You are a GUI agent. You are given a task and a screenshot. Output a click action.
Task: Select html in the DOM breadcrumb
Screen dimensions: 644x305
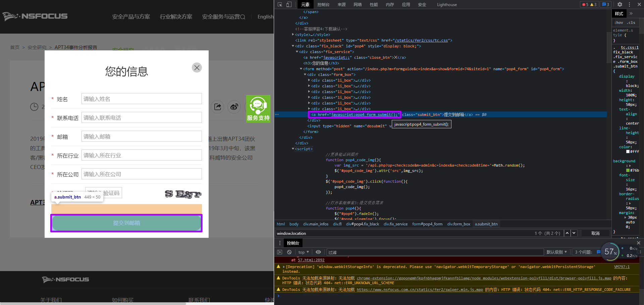coord(281,224)
